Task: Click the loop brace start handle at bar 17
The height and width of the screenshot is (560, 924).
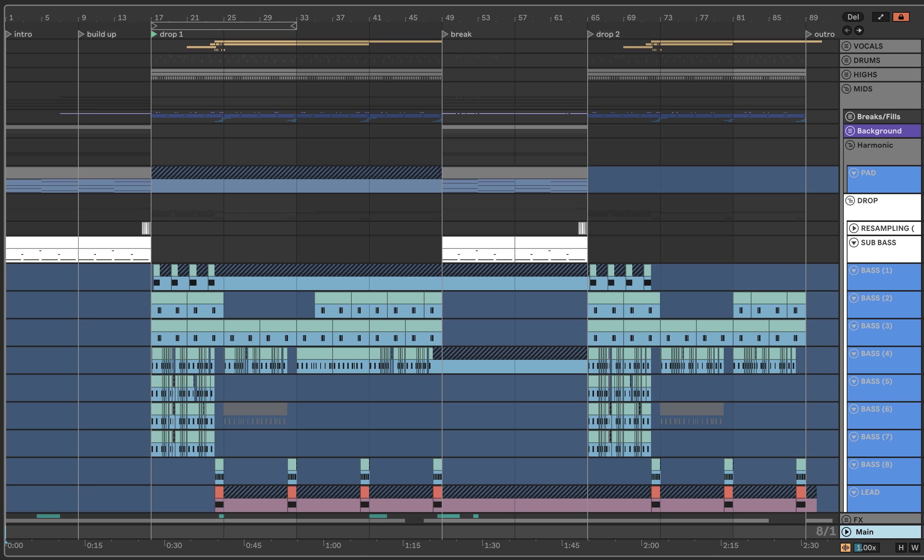Action: pyautogui.click(x=154, y=26)
